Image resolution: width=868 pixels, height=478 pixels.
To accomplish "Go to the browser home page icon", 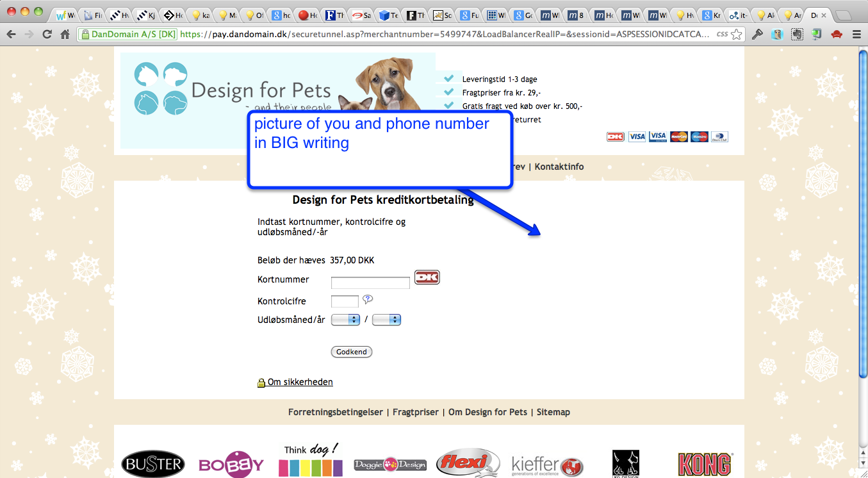I will click(x=65, y=35).
